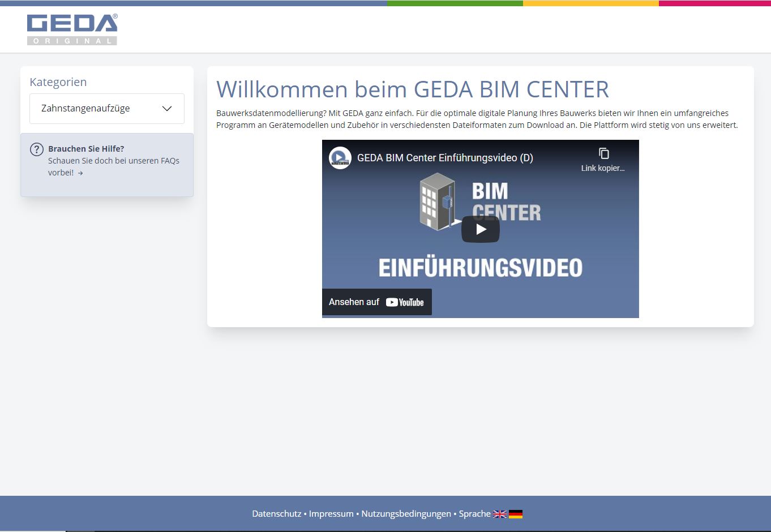The width and height of the screenshot is (771, 532).
Task: Click the copy link icon on the video
Action: (x=603, y=153)
